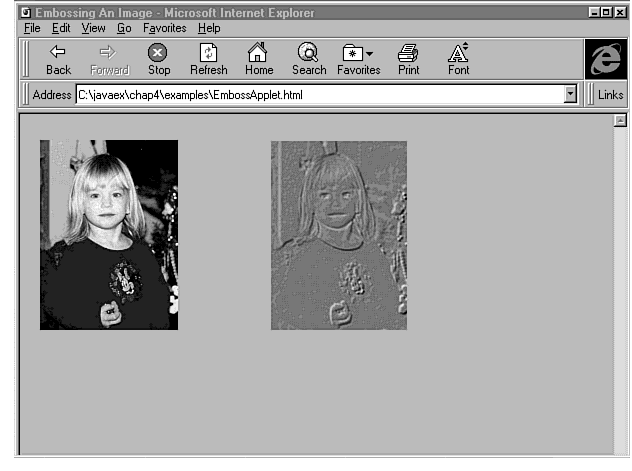This screenshot has width=632, height=471.
Task: Click the Internet Explorer logo icon
Action: coord(604,59)
